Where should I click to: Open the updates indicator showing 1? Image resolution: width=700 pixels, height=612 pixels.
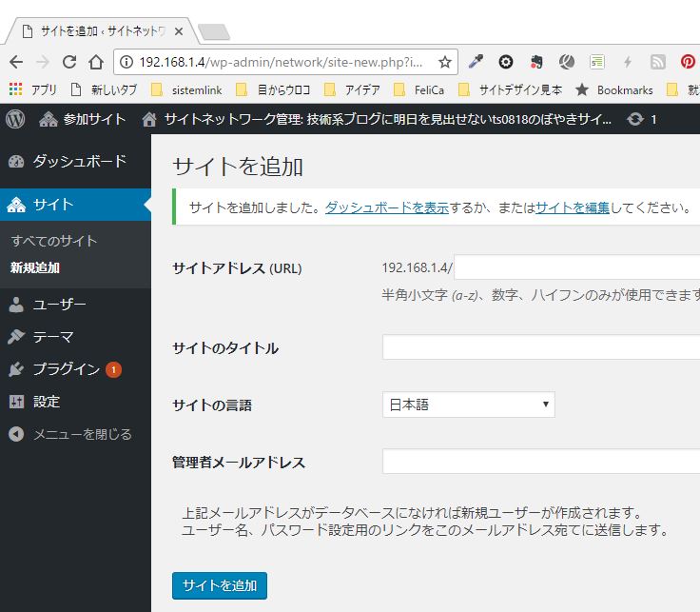point(642,119)
